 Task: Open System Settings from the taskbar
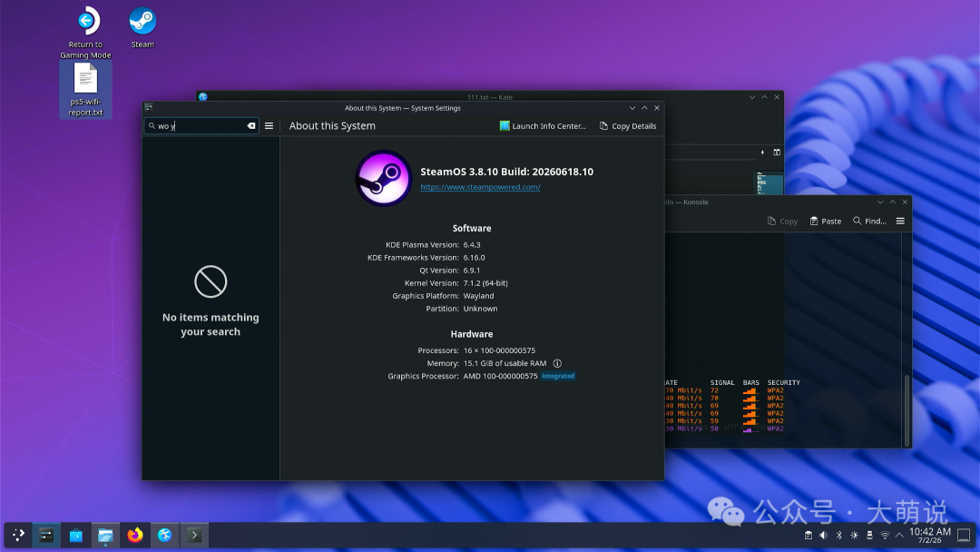point(46,535)
